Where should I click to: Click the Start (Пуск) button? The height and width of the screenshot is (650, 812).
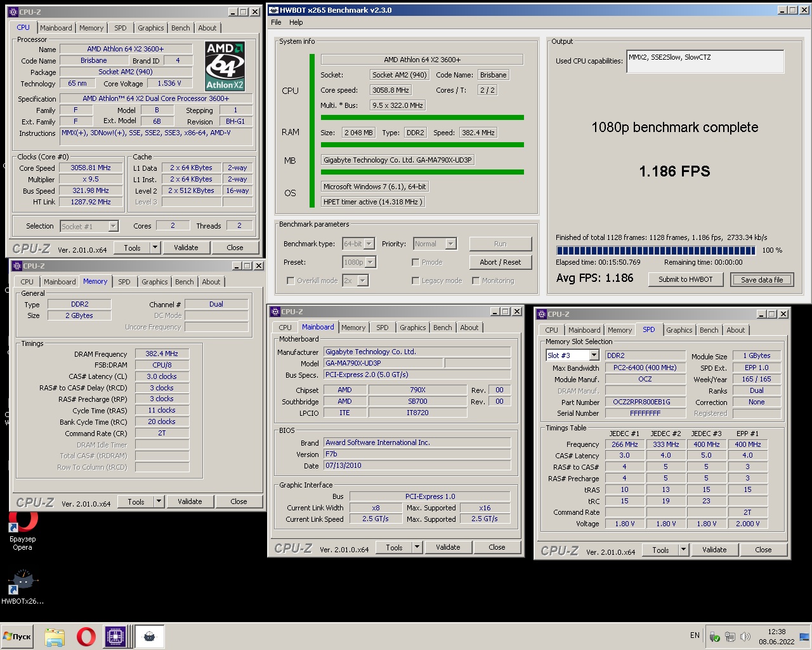17,637
